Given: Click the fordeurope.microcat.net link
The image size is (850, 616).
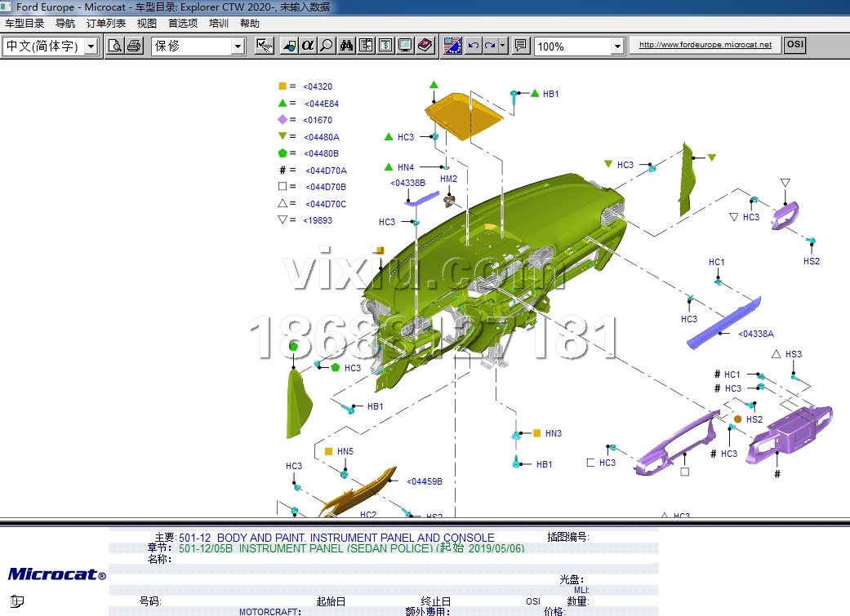Looking at the screenshot, I should point(705,46).
